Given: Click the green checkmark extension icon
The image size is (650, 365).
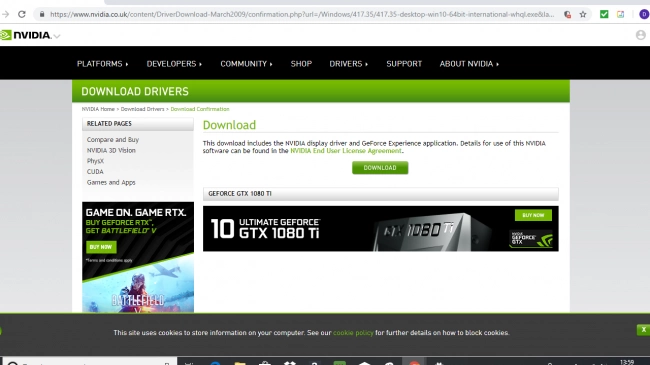Looking at the screenshot, I should (x=604, y=15).
